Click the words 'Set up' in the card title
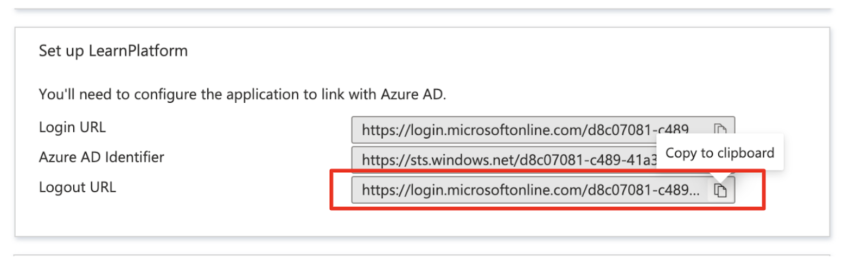The width and height of the screenshot is (868, 276). pos(61,51)
